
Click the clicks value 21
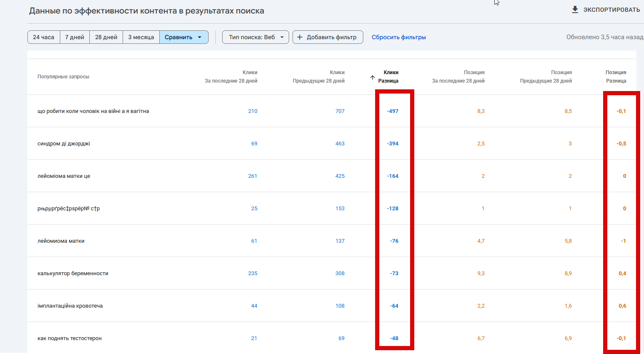[x=254, y=338]
